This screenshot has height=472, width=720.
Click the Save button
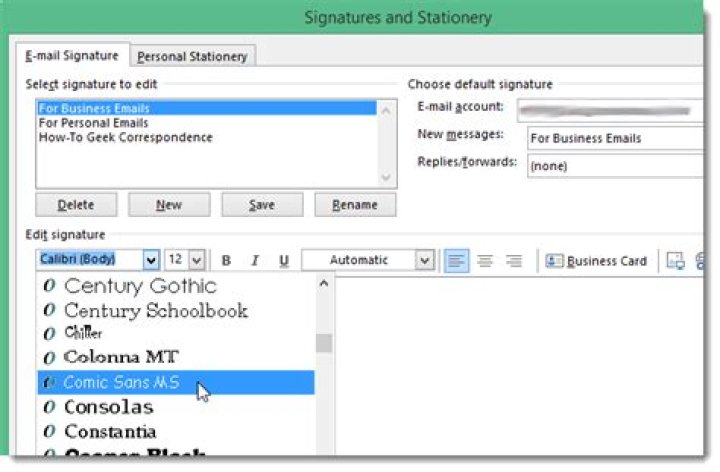[x=262, y=205]
